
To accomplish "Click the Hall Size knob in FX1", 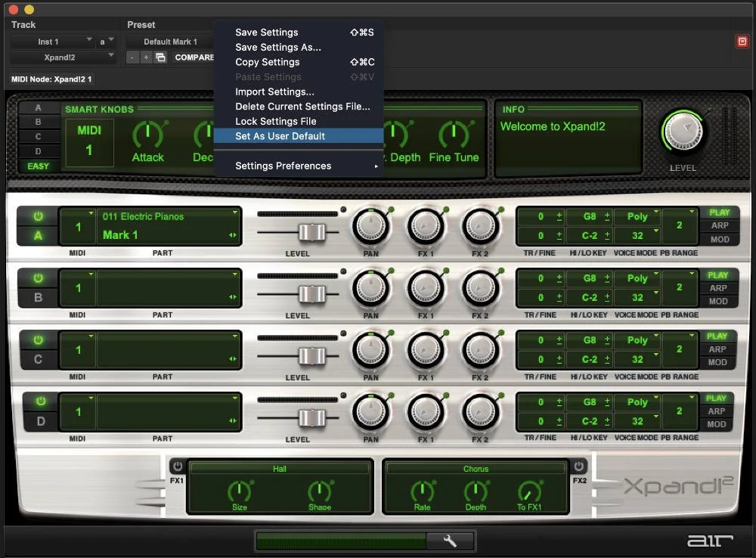I will (240, 491).
